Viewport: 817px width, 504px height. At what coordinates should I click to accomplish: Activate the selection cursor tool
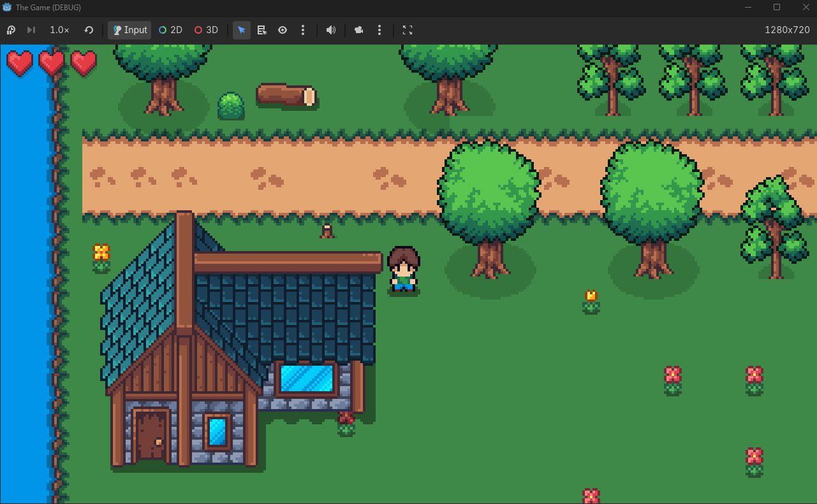[240, 30]
